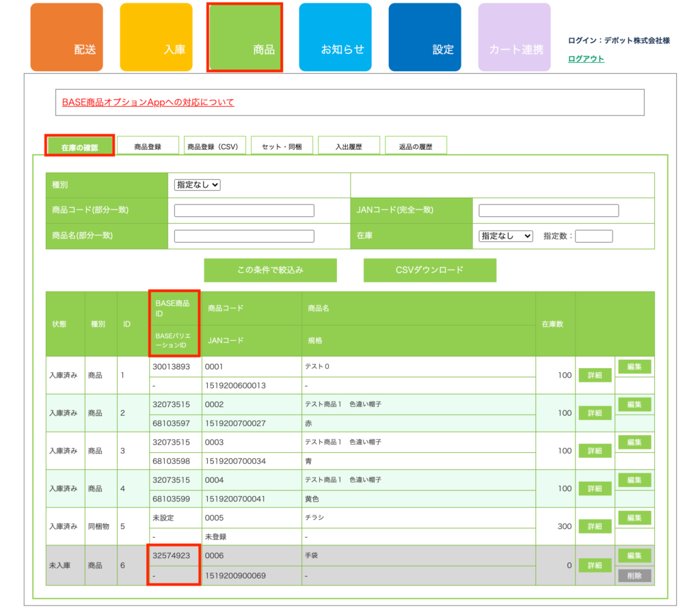Image resolution: width=700 pixels, height=615 pixels.
Task: Open the 入出履歴 tab
Action: (x=349, y=146)
